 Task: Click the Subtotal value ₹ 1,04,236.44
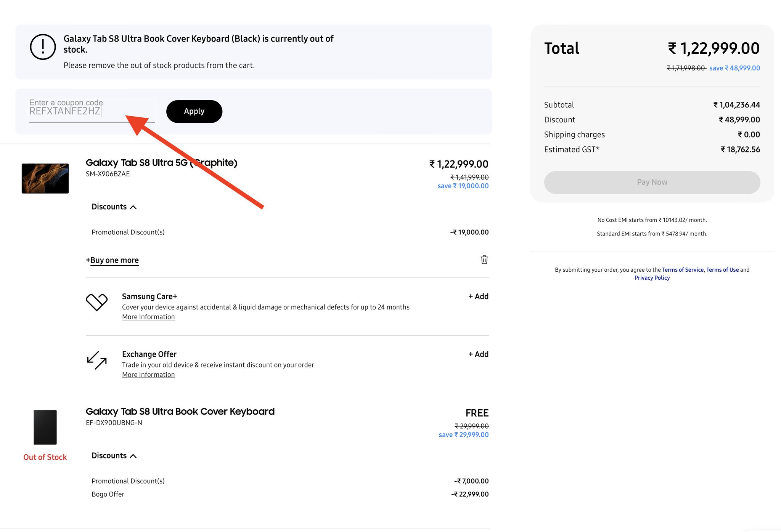(736, 104)
